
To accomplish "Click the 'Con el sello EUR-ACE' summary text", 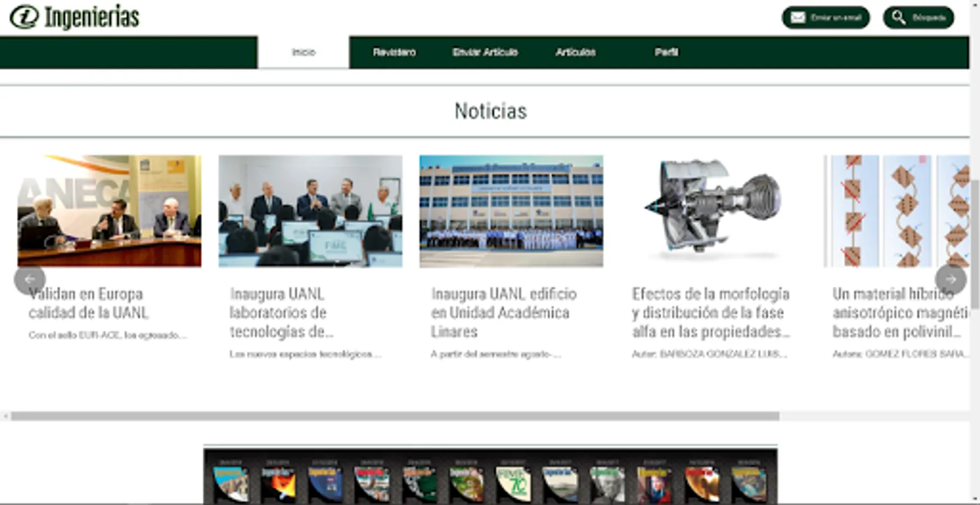I will [x=107, y=335].
